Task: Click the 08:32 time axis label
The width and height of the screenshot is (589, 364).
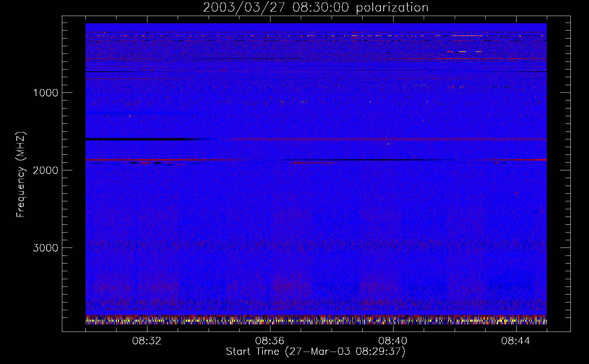Action: pos(147,341)
